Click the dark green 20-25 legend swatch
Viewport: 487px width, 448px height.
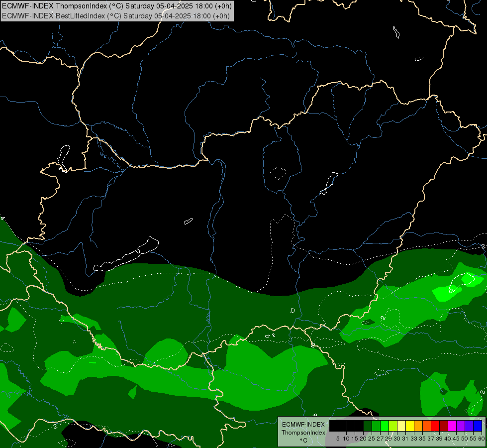(x=368, y=426)
